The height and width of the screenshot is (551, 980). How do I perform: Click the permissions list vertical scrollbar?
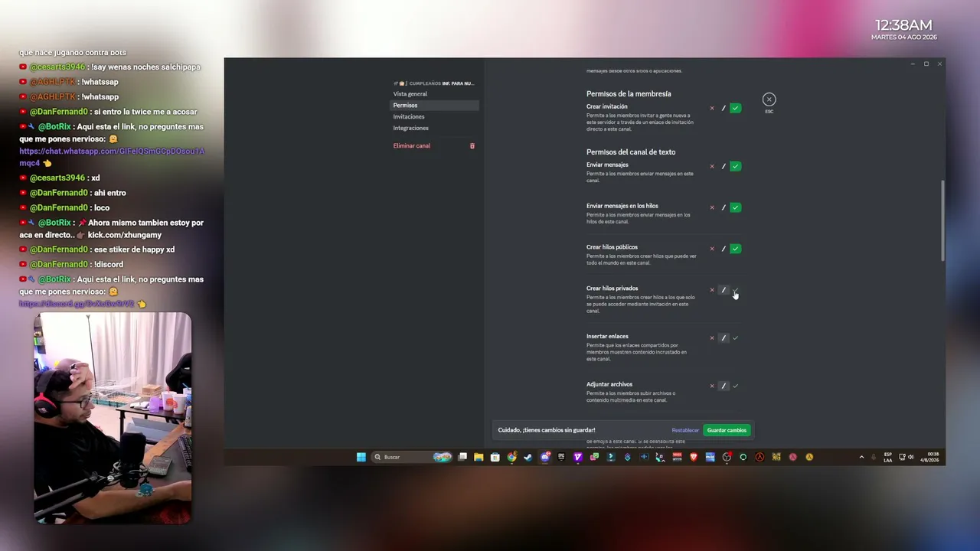click(943, 220)
